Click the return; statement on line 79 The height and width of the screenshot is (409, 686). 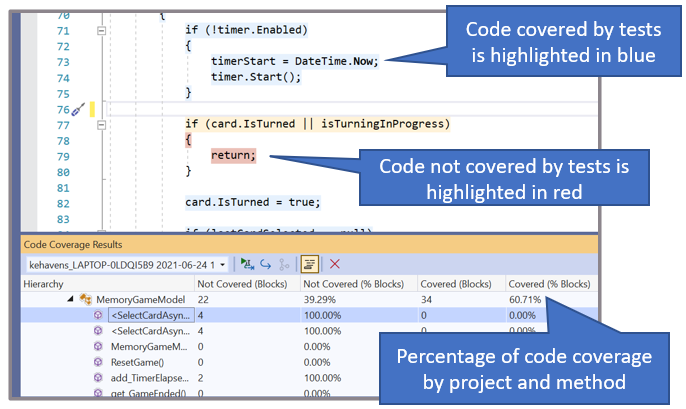tap(233, 155)
